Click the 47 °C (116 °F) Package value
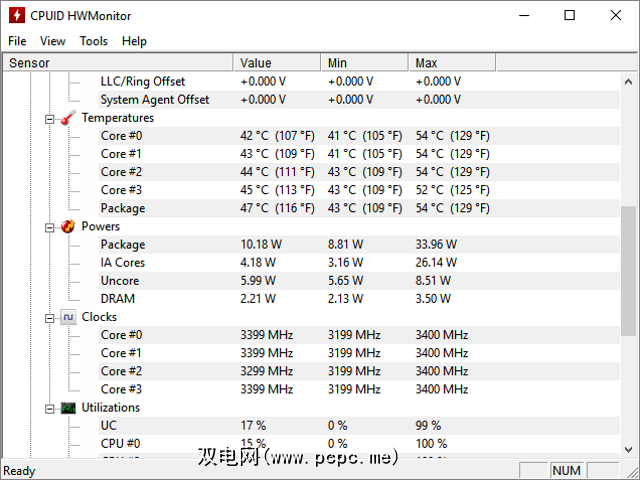 [x=278, y=208]
